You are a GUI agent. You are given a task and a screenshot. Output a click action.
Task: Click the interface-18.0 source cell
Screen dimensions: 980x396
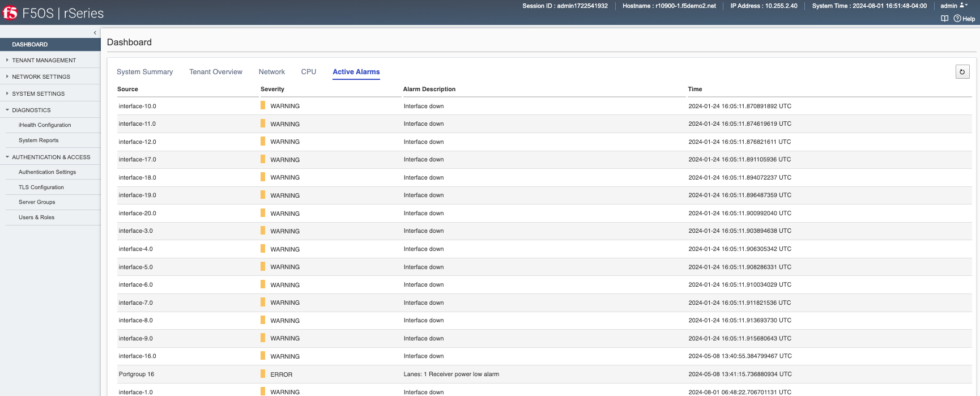click(138, 177)
